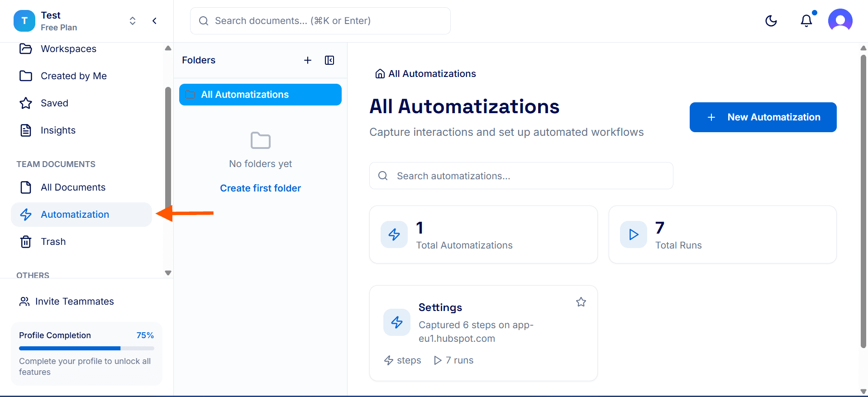
Task: Click the empty folder icon above No folders yet
Action: click(x=261, y=140)
